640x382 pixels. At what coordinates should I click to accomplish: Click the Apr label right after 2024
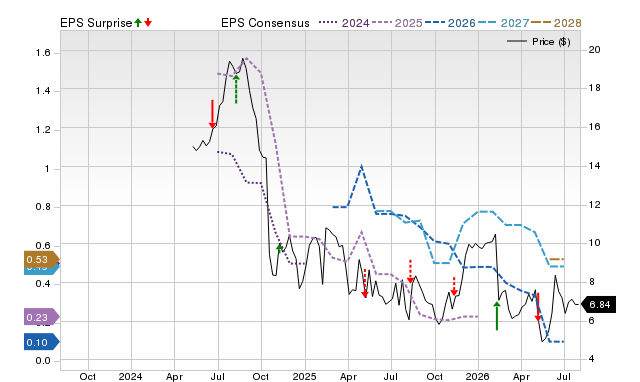[x=174, y=377]
